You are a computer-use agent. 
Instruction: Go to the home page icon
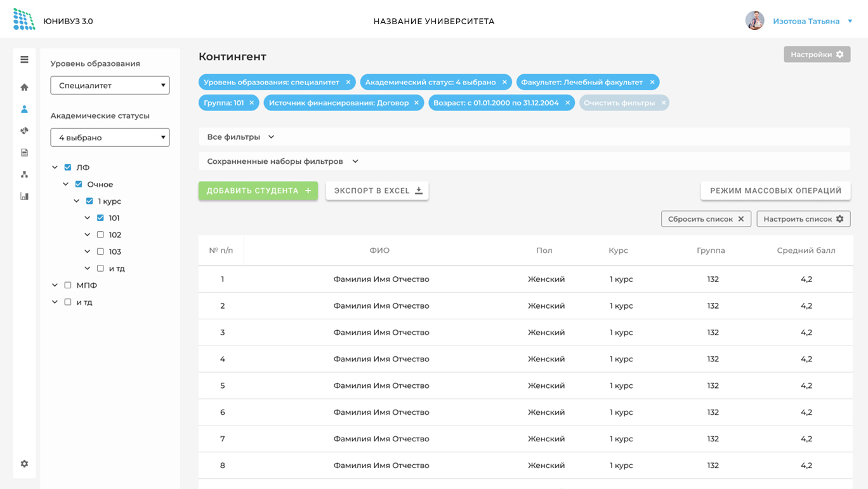24,87
